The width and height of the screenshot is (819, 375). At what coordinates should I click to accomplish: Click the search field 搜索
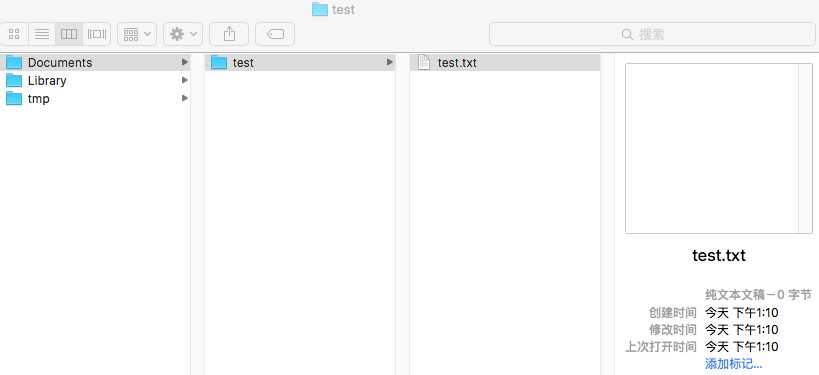pos(652,34)
